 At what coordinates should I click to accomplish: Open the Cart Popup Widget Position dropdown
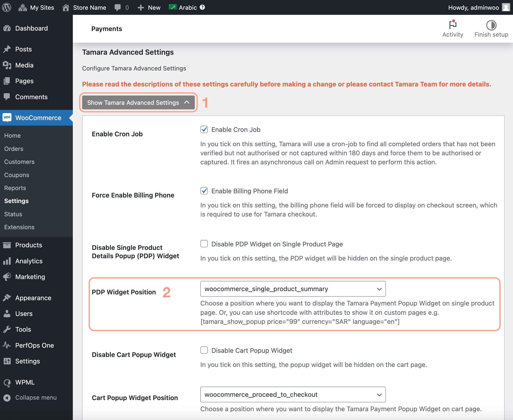click(293, 395)
